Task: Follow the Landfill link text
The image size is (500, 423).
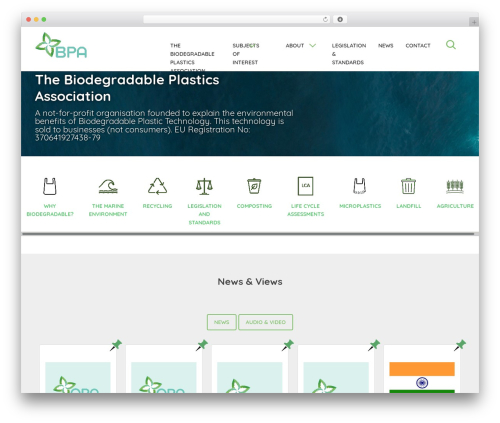Action: tap(409, 206)
